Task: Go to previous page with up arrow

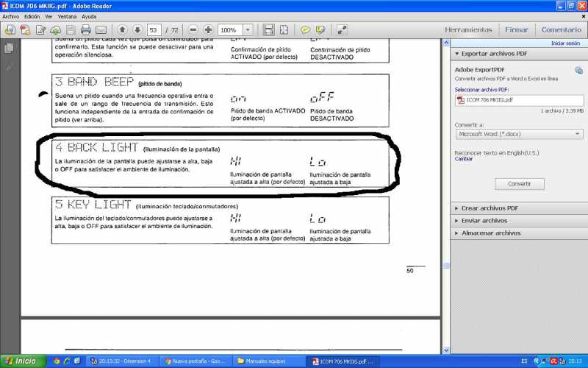Action: pyautogui.click(x=122, y=30)
